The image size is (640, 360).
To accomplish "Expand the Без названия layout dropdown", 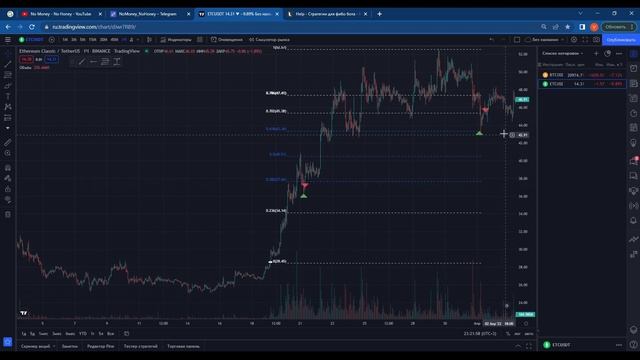I will [545, 40].
